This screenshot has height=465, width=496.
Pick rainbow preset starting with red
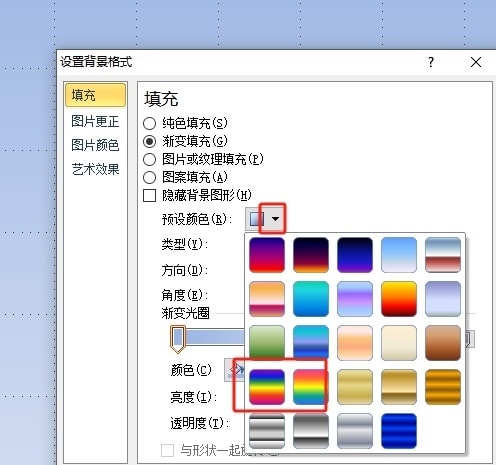pos(311,387)
